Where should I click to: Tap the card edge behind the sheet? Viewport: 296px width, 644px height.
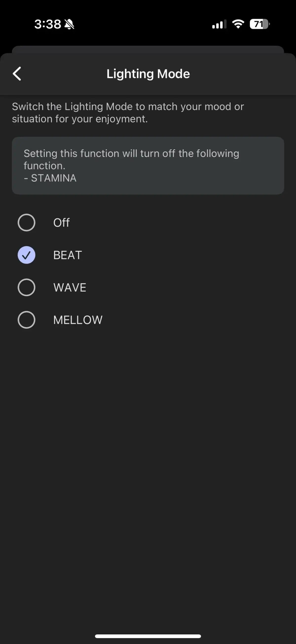coord(148,49)
